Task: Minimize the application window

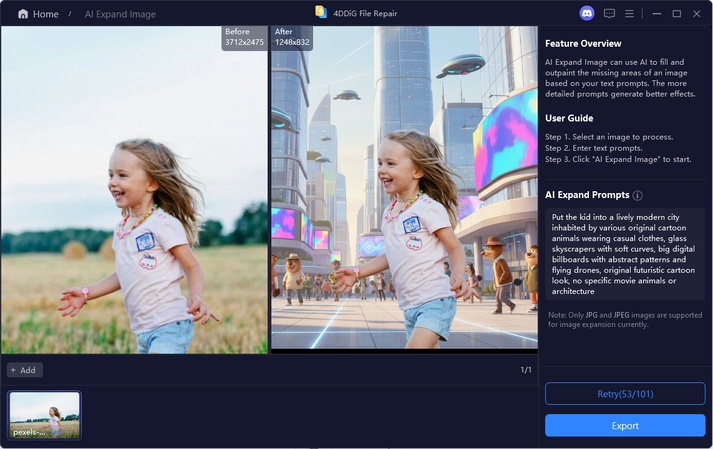Action: (657, 14)
